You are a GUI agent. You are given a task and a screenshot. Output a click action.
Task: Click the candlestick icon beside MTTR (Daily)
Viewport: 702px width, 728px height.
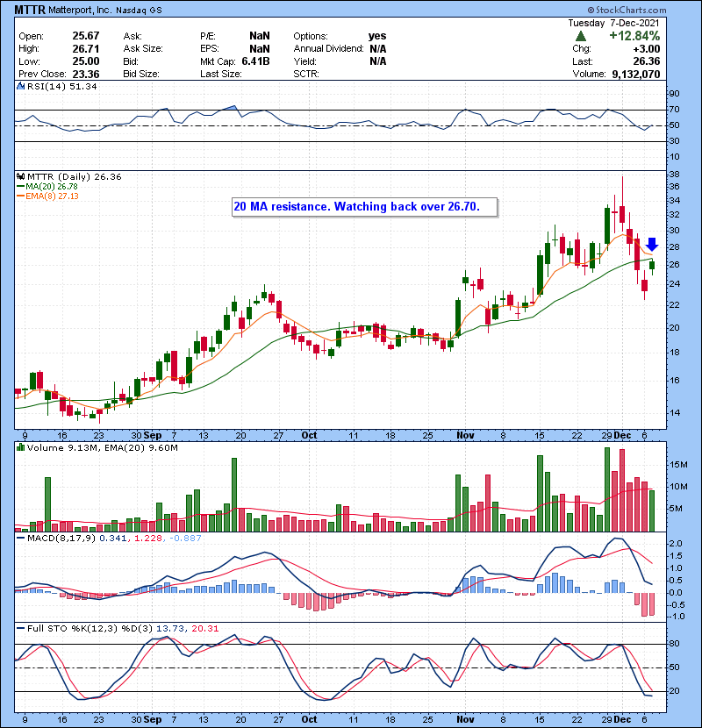pyautogui.click(x=20, y=177)
